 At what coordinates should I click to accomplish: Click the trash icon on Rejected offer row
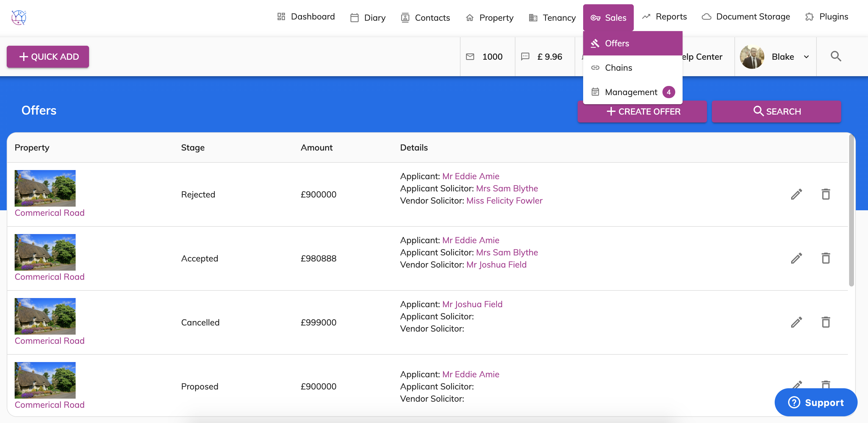pyautogui.click(x=826, y=194)
